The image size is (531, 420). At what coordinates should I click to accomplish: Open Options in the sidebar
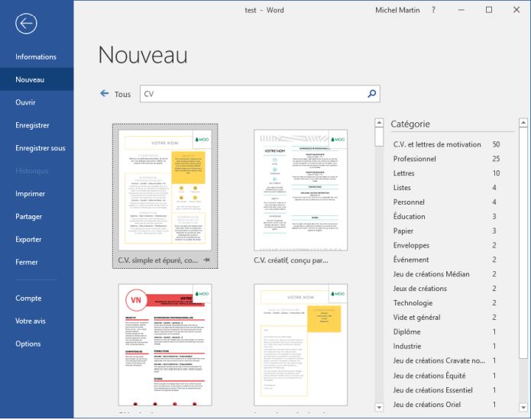point(28,344)
